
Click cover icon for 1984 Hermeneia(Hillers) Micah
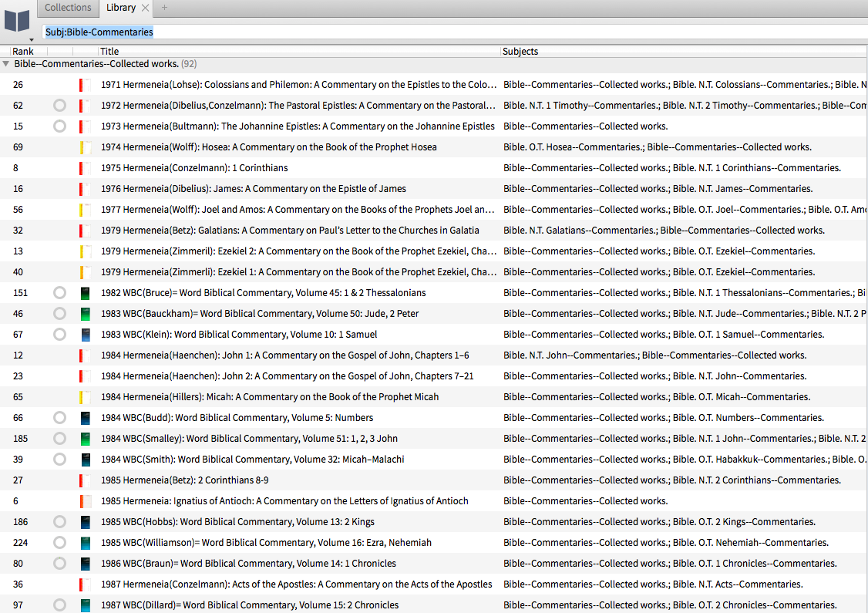point(85,397)
